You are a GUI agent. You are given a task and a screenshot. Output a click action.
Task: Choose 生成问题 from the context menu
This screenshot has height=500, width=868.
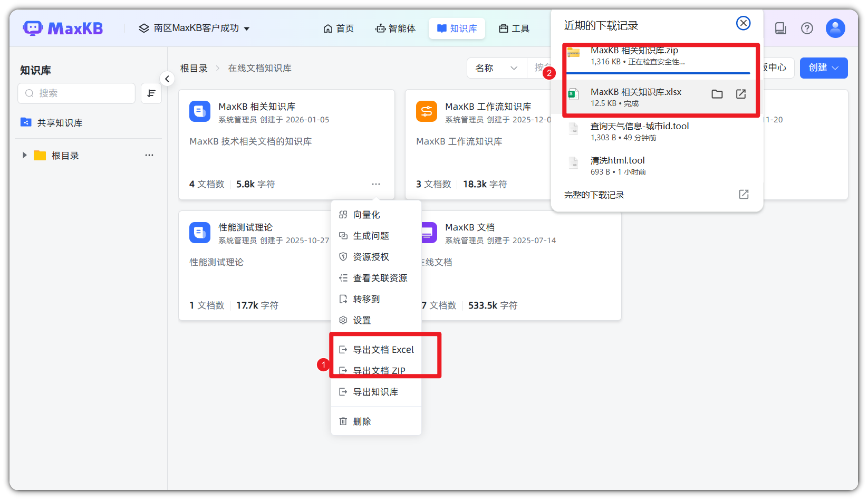click(x=376, y=236)
